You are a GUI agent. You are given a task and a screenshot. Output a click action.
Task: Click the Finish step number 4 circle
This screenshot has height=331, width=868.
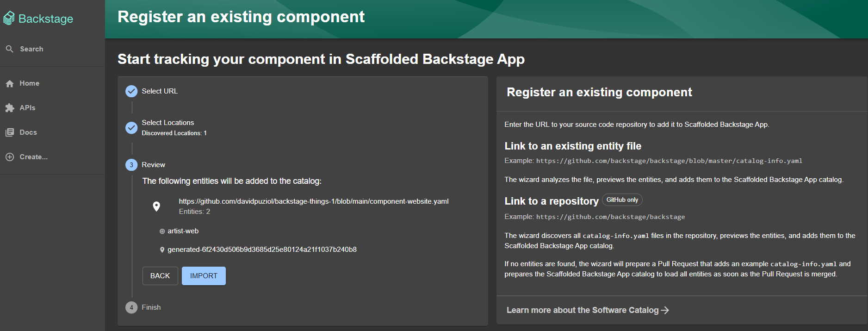[x=131, y=307]
